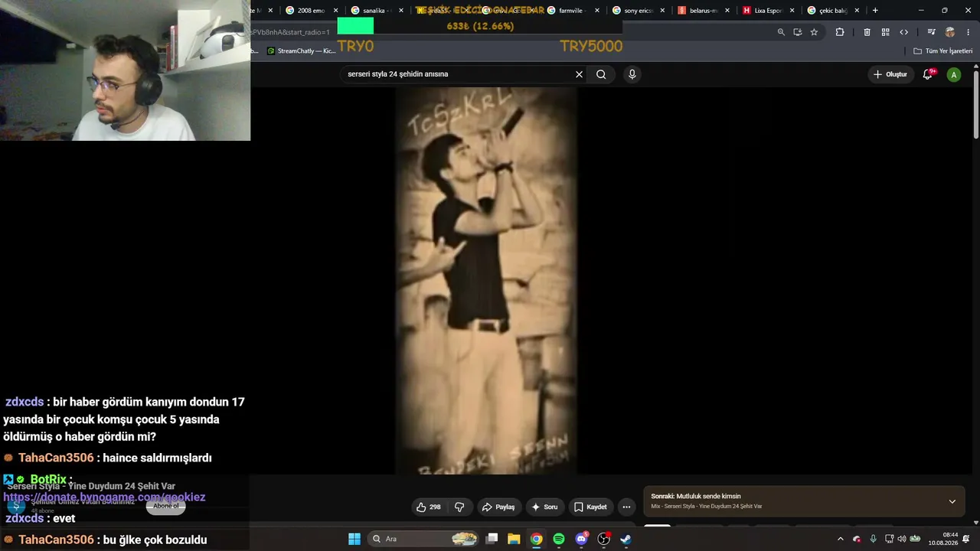Like the video with the thumbs-up button
This screenshot has width=980, height=551.
pyautogui.click(x=429, y=507)
